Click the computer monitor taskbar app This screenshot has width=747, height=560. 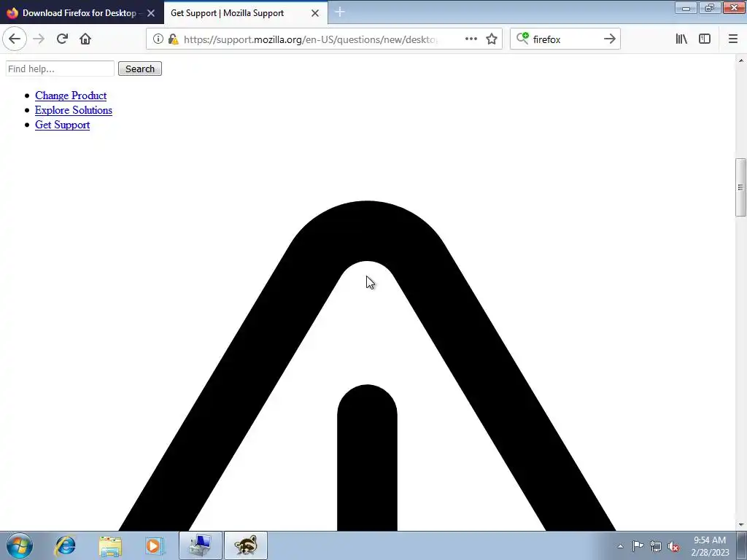200,545
